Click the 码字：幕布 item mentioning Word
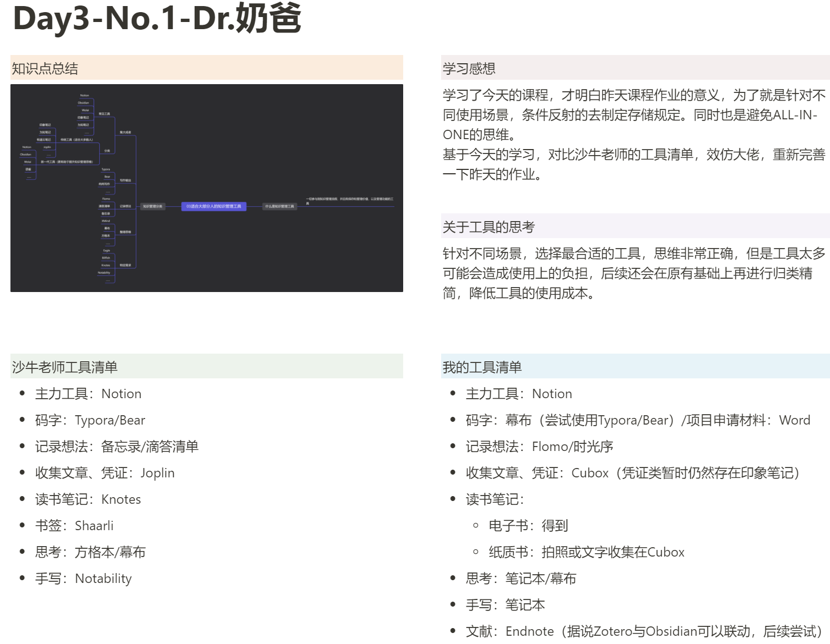Image resolution: width=830 pixels, height=644 pixels. tap(638, 420)
